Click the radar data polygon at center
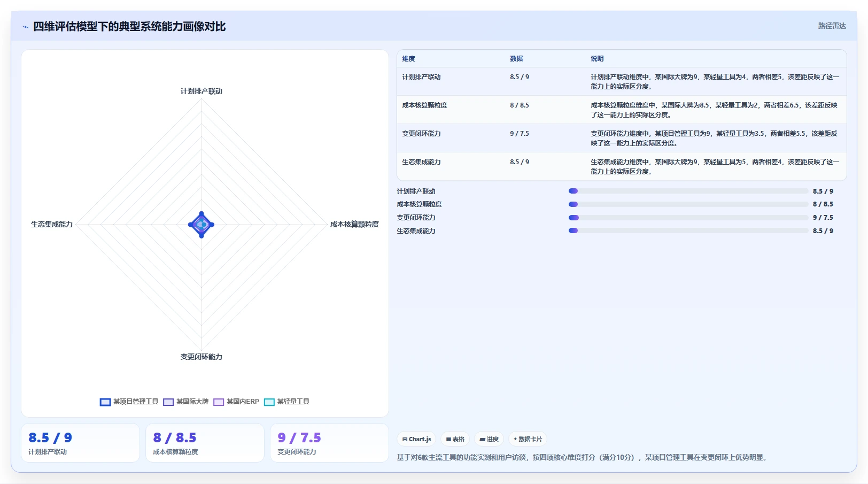 click(201, 225)
